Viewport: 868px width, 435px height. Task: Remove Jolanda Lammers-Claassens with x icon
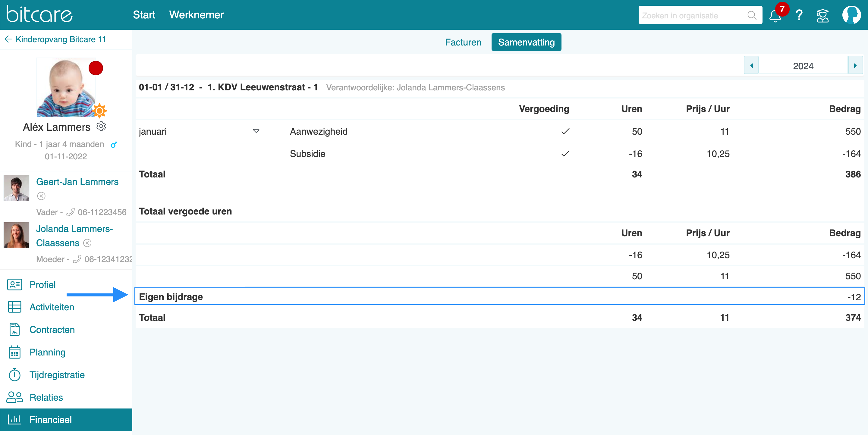pos(87,243)
